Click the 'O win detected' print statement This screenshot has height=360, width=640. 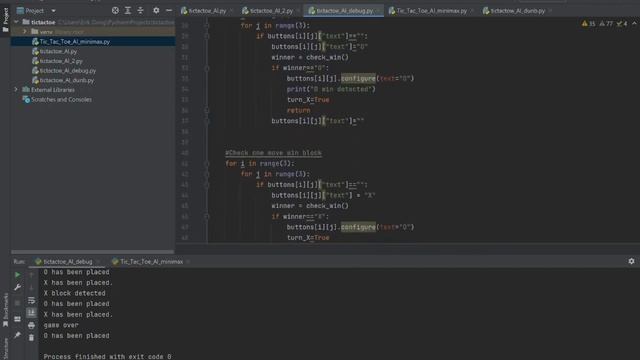(x=331, y=89)
